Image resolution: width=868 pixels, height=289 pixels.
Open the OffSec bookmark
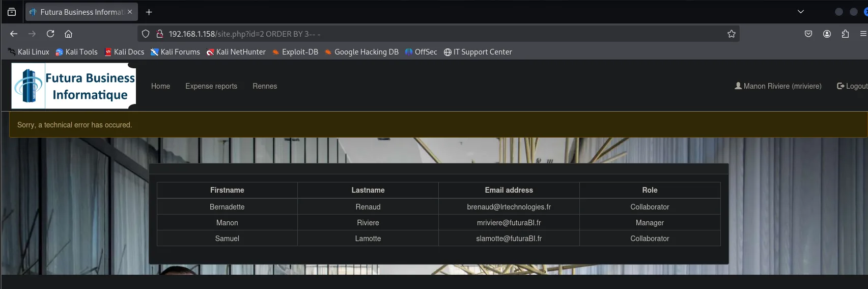(x=421, y=52)
